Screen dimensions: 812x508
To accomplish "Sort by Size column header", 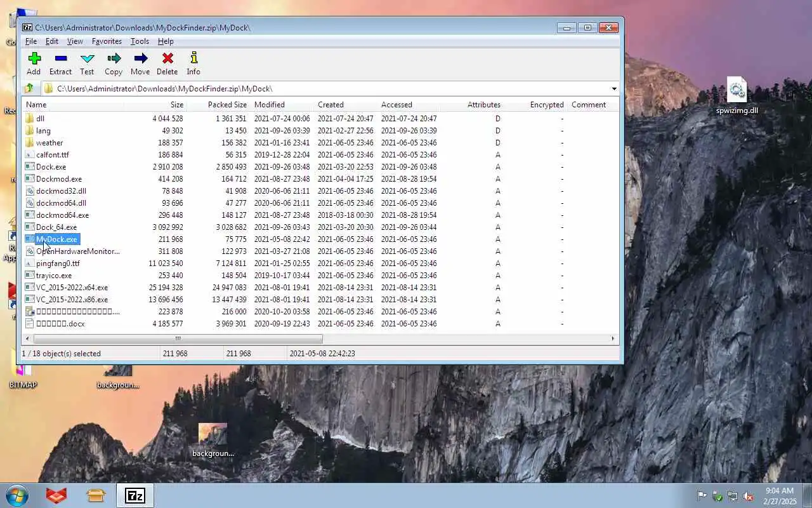I will (155, 105).
